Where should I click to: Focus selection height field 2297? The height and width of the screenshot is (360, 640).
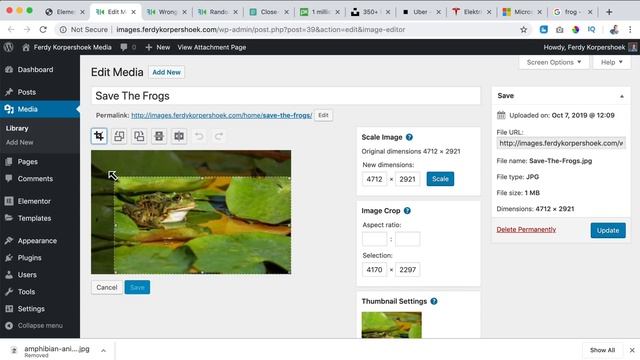tap(407, 270)
